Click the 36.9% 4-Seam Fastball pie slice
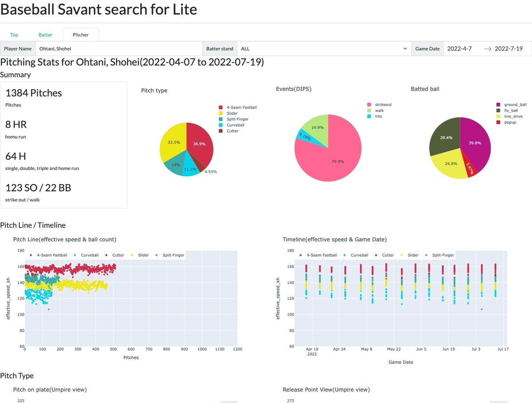The height and width of the screenshot is (403, 532). click(x=199, y=143)
